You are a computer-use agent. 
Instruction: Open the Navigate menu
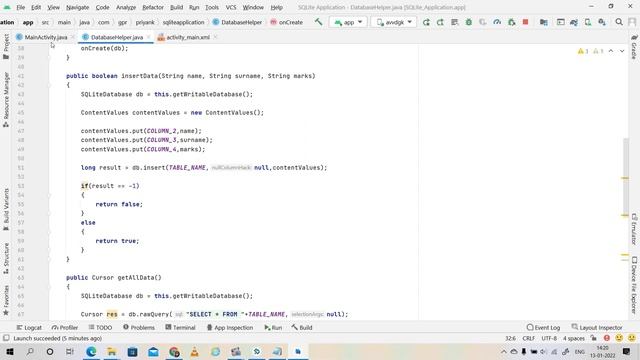click(77, 7)
